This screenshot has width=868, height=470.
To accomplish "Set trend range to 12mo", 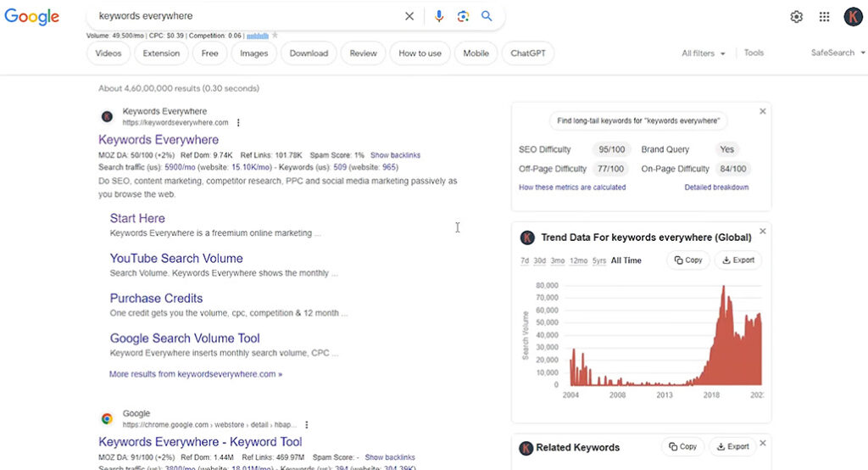I will click(578, 260).
